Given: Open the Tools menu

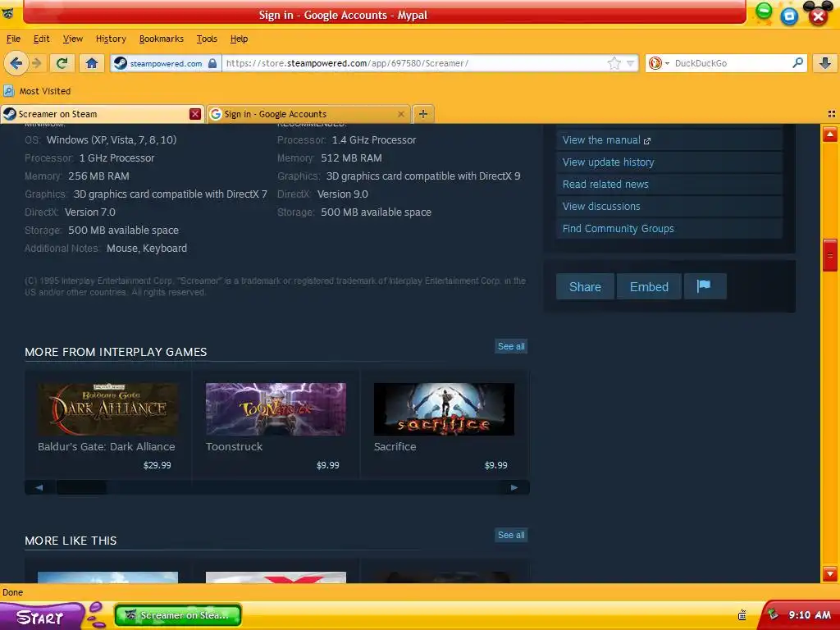Looking at the screenshot, I should tap(207, 39).
